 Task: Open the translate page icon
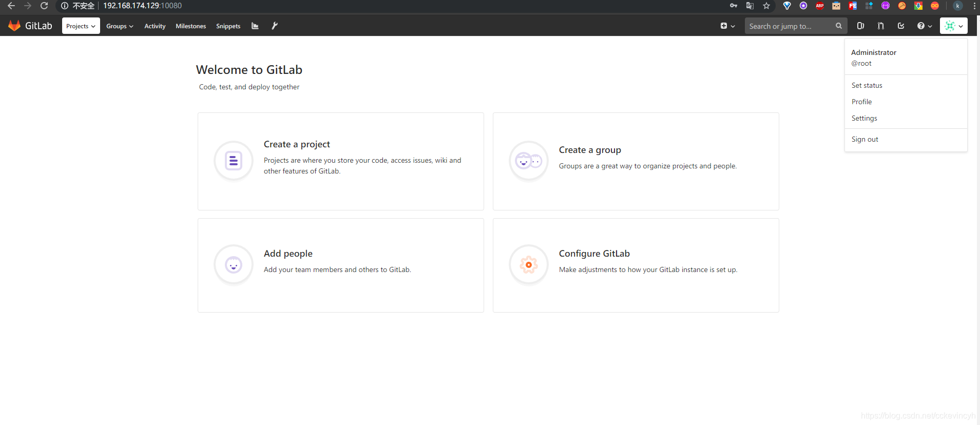[750, 6]
